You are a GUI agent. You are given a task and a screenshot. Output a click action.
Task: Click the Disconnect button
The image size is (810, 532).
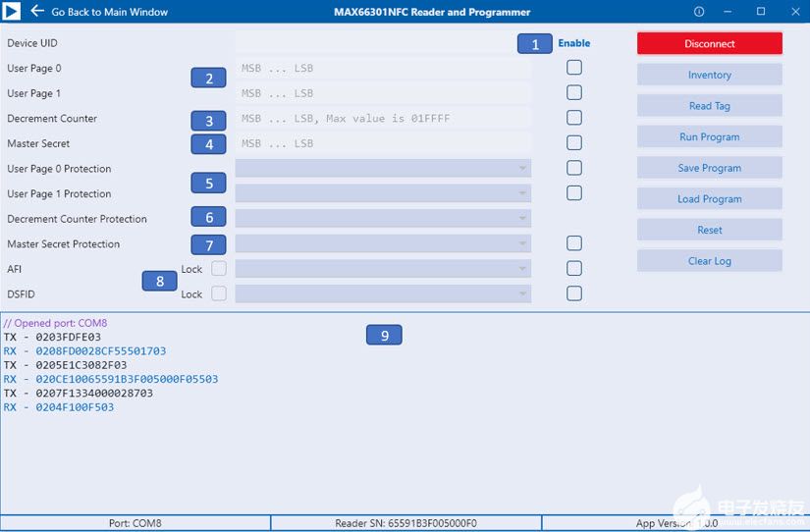pos(709,43)
